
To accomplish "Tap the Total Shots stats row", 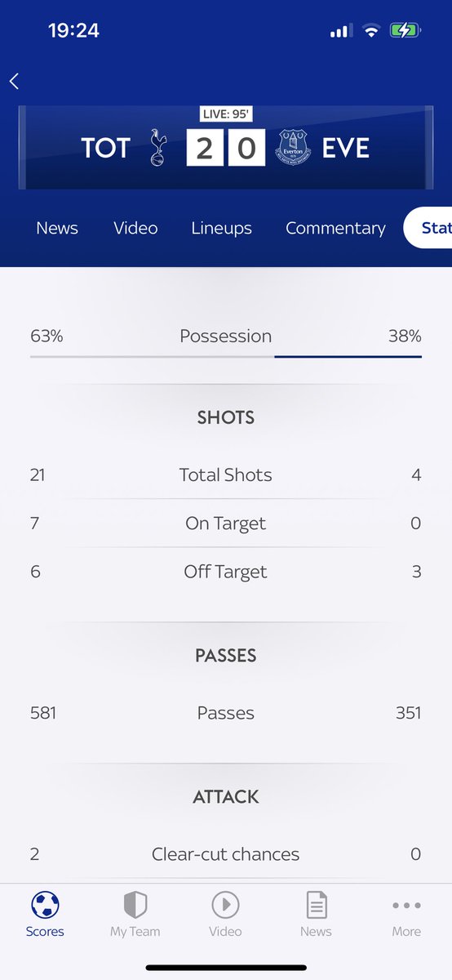I will pos(226,474).
